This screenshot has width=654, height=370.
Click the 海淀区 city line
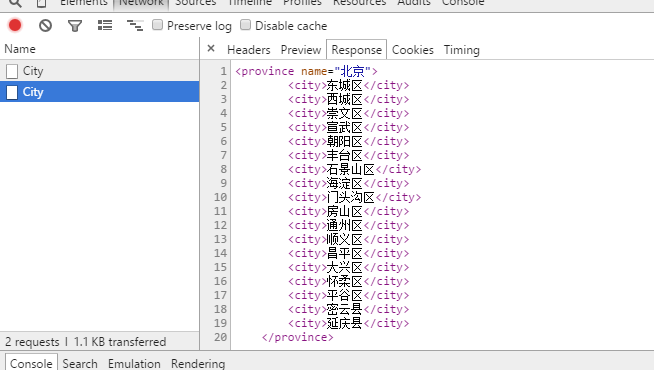point(348,183)
